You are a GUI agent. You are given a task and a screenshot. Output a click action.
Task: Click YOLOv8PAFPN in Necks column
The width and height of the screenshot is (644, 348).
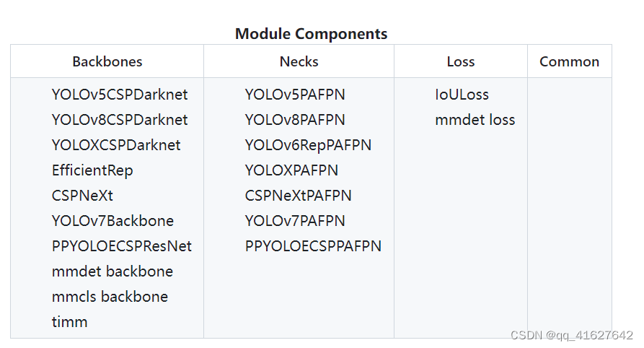click(295, 120)
